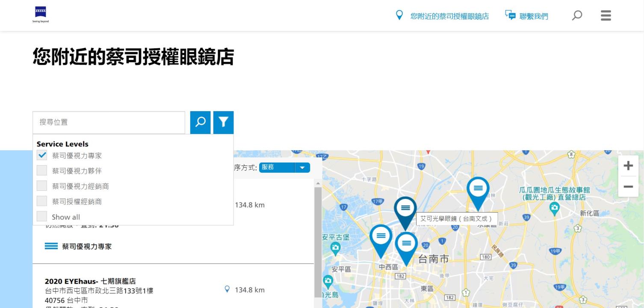Click the dark blue 艾可光學眼鏡 map pin

[405, 213]
